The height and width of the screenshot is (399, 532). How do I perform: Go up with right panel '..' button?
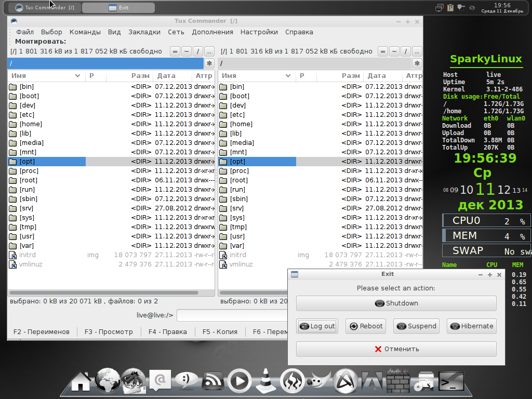click(x=417, y=51)
